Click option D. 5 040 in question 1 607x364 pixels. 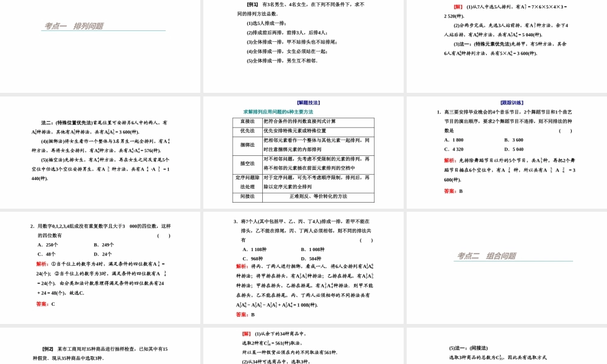pyautogui.click(x=514, y=149)
